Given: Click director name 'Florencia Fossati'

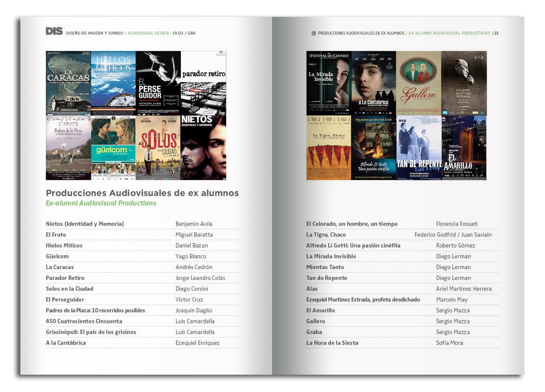Looking at the screenshot, I should pos(457,224).
